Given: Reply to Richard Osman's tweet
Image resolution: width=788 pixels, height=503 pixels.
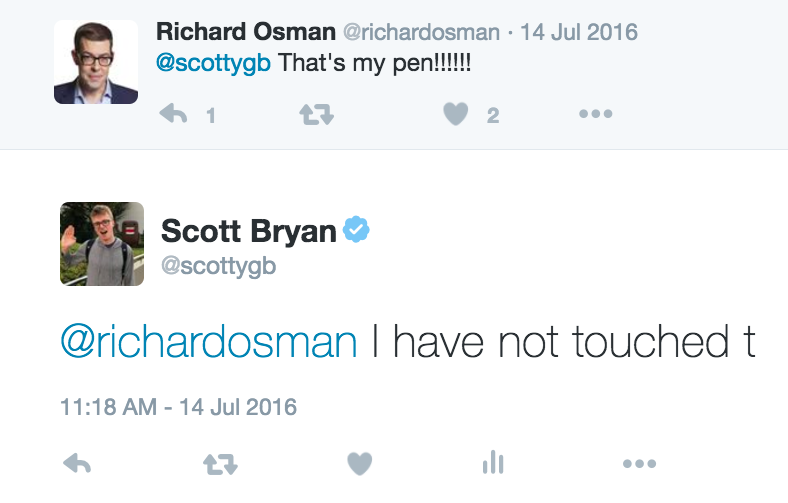Looking at the screenshot, I should coord(173,114).
